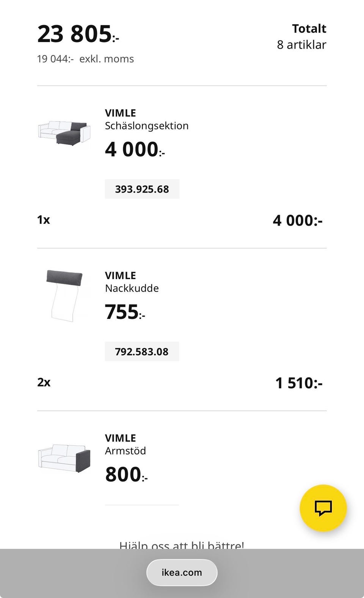
Task: Tap the 'Hjälp oss att bli bättre!' prompt
Action: (182, 545)
